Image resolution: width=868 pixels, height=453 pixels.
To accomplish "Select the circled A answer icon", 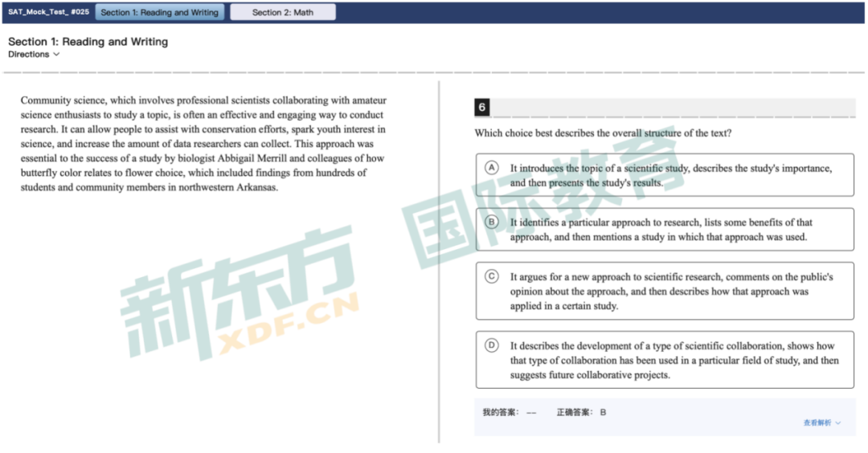I will pyautogui.click(x=492, y=167).
